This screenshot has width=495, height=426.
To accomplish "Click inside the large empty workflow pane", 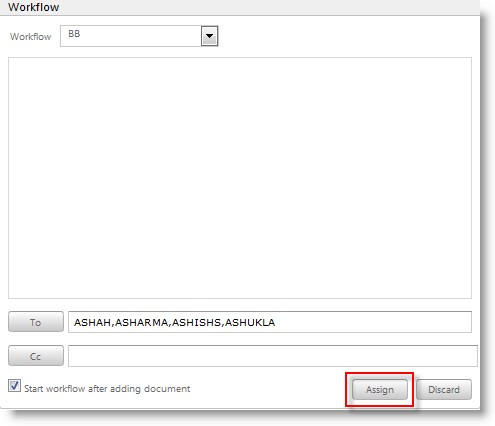I will (x=240, y=178).
